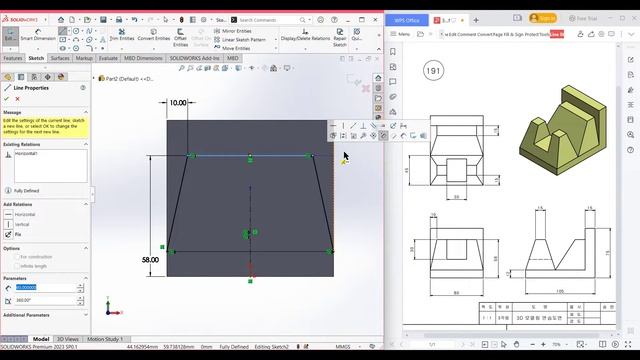This screenshot has width=640, height=360.
Task: Click the SOLIDWORKS Home icon
Action: point(61,20)
